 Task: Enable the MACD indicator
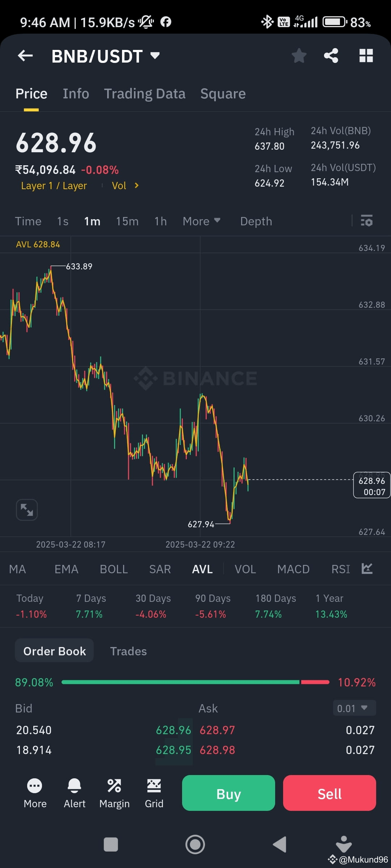293,569
